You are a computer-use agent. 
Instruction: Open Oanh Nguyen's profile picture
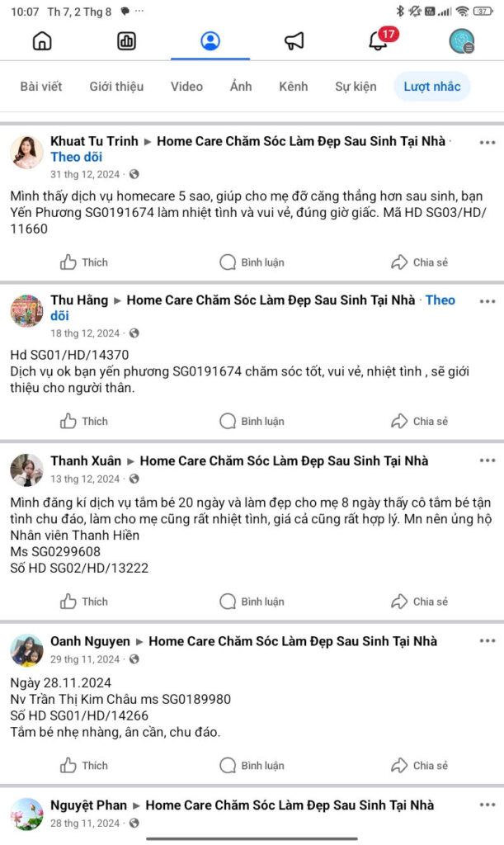pyautogui.click(x=26, y=650)
